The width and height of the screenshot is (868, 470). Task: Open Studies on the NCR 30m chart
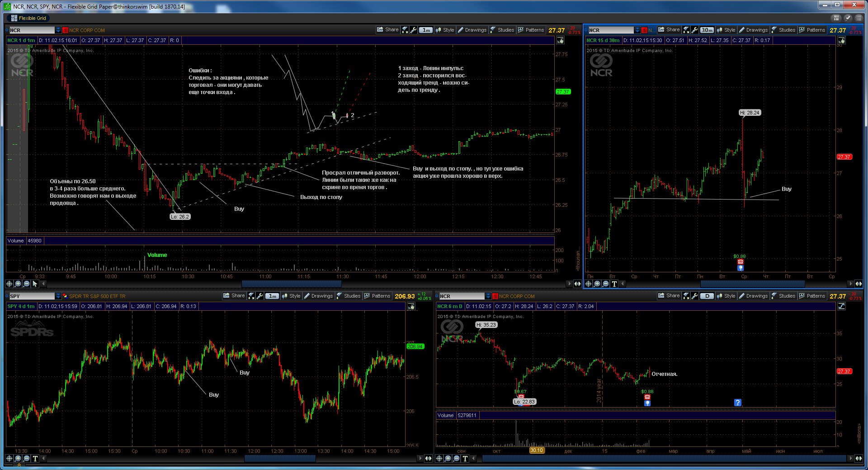pos(783,30)
